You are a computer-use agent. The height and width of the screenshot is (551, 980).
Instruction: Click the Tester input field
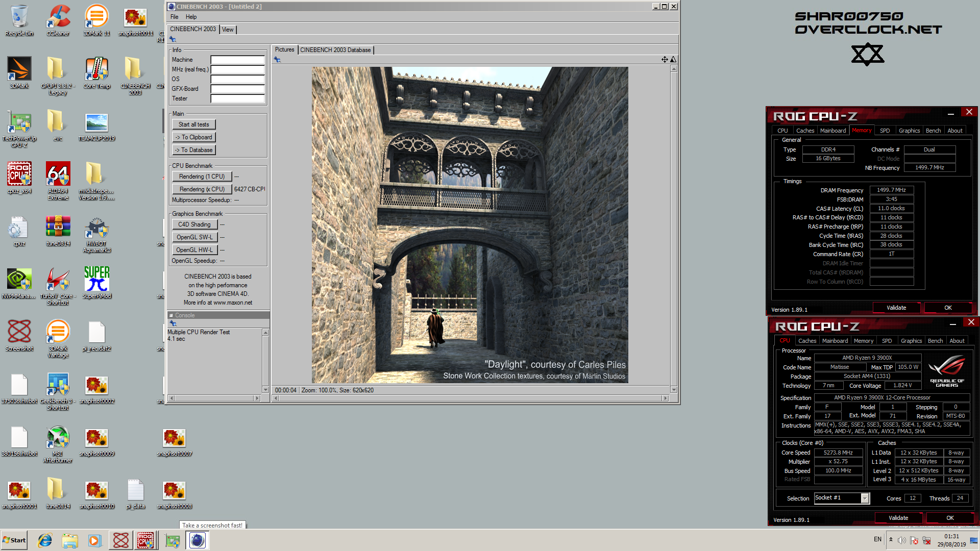238,98
